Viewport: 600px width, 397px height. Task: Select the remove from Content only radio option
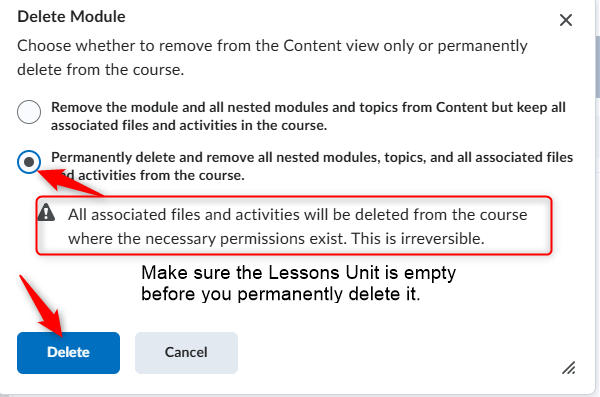point(29,112)
